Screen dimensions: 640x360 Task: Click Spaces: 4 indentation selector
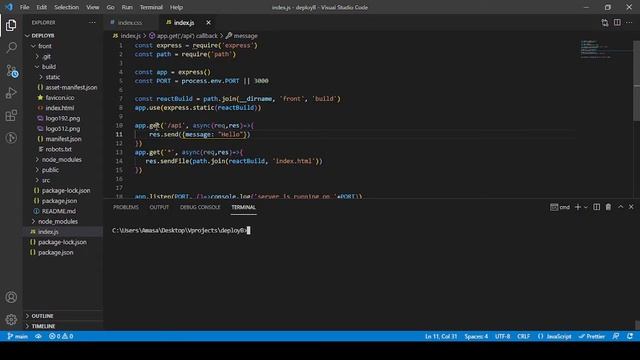[476, 336]
